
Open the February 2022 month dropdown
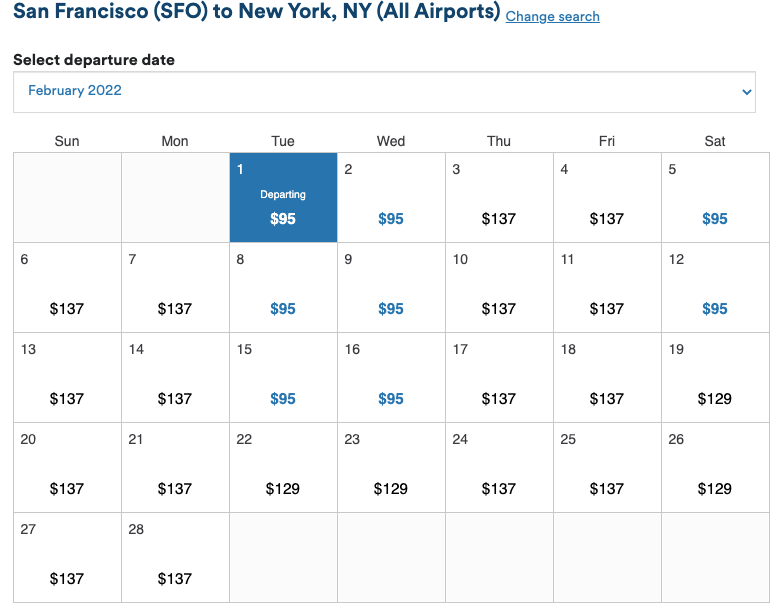pos(384,91)
